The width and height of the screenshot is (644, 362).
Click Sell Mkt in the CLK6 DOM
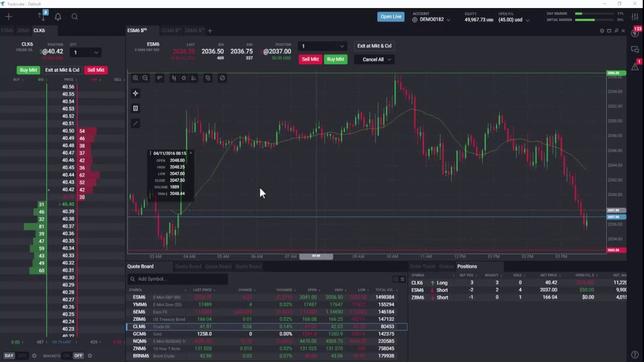click(96, 70)
